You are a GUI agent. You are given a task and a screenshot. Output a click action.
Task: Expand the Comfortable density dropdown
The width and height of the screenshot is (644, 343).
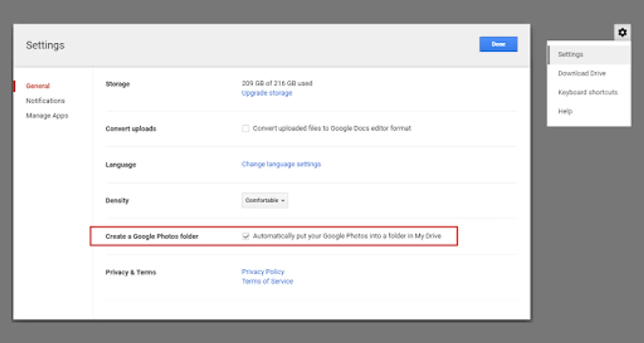click(x=265, y=200)
